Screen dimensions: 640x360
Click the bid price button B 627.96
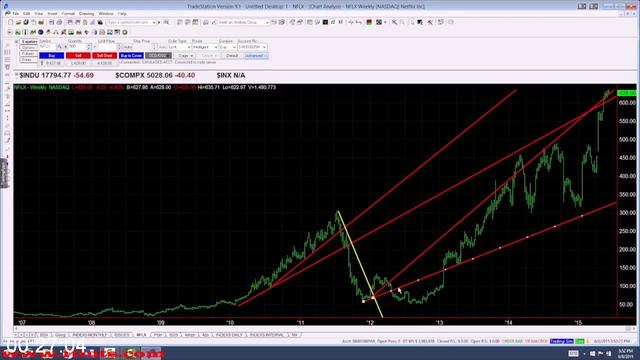pos(52,63)
